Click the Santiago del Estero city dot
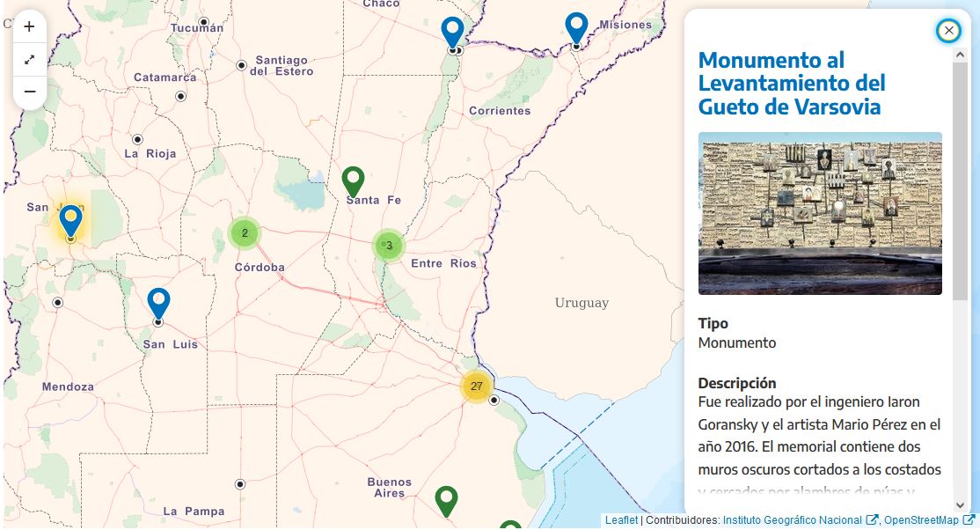Screen dimensions: 980x530 click(x=241, y=65)
